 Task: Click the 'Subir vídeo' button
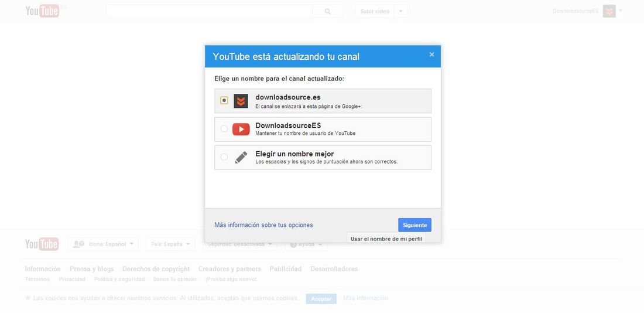click(x=375, y=12)
